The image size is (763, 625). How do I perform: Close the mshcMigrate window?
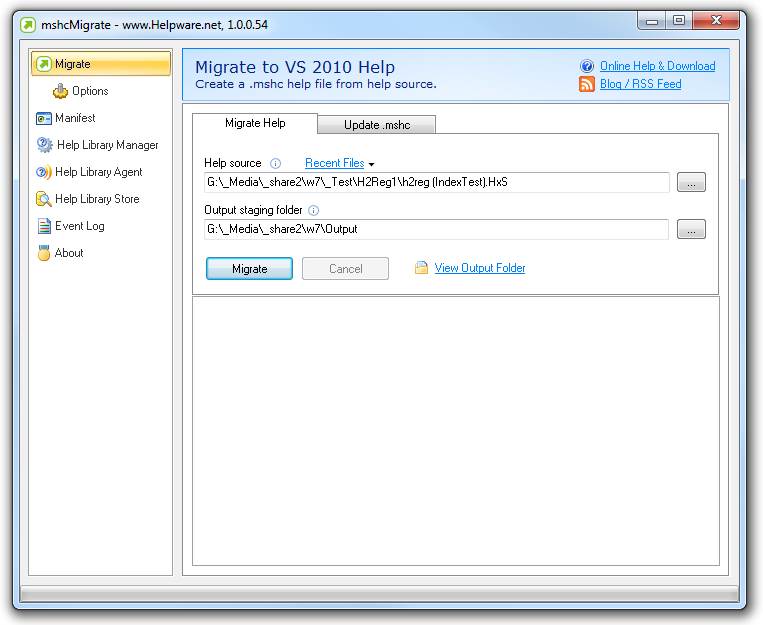point(716,21)
